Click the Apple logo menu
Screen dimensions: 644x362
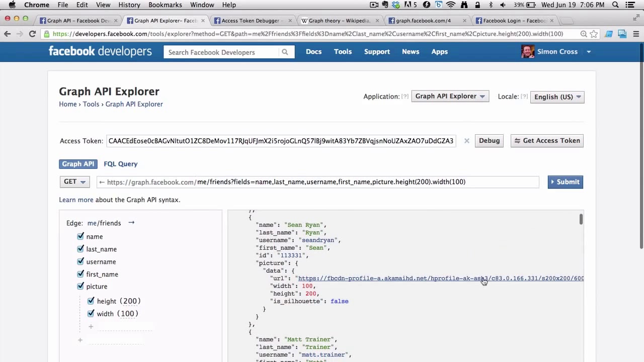coord(12,5)
